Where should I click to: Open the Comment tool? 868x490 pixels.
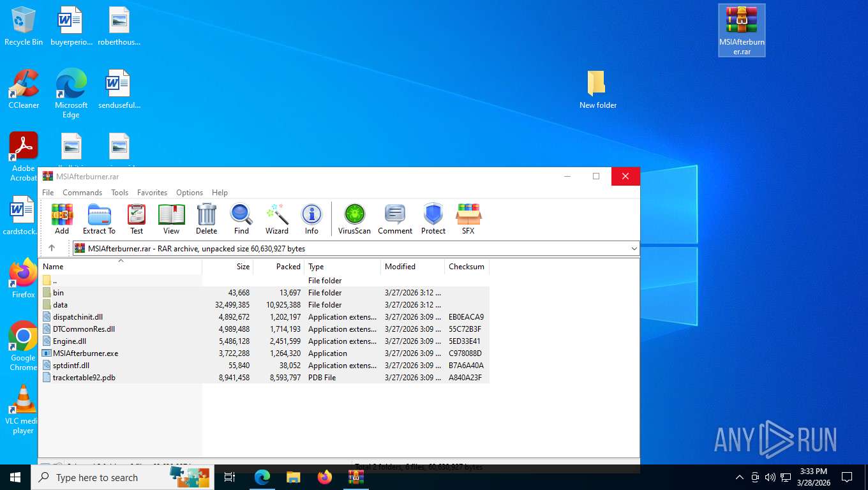point(395,219)
